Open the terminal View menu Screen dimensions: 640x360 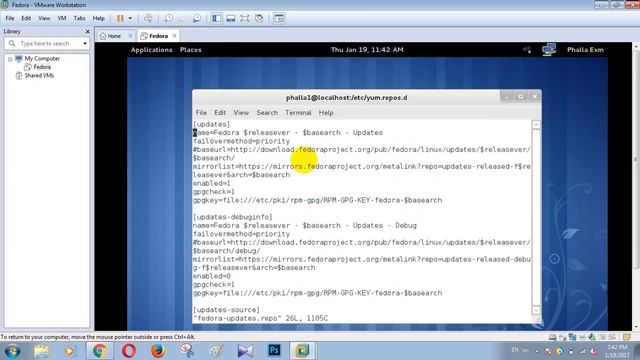click(x=241, y=113)
